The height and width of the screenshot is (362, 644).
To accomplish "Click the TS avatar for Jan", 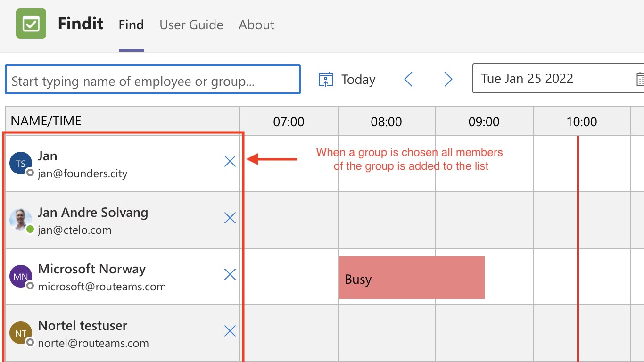I will (21, 164).
